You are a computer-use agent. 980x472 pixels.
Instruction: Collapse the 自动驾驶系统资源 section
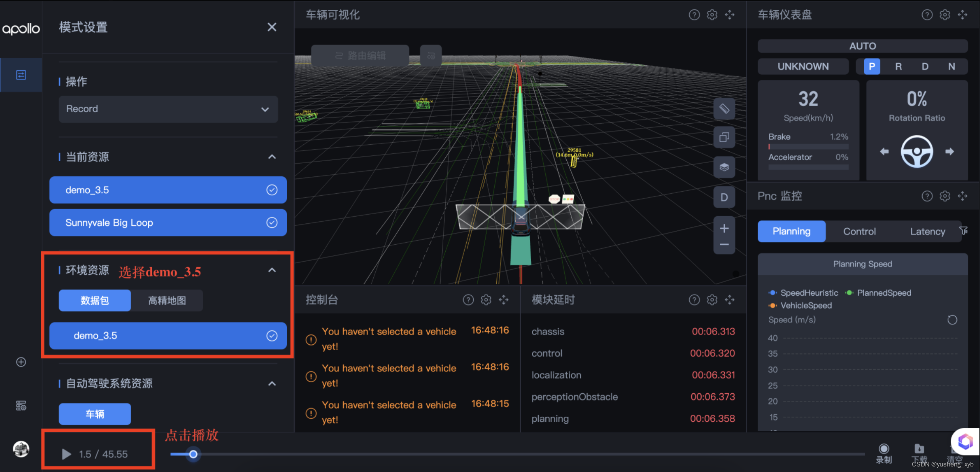point(272,383)
